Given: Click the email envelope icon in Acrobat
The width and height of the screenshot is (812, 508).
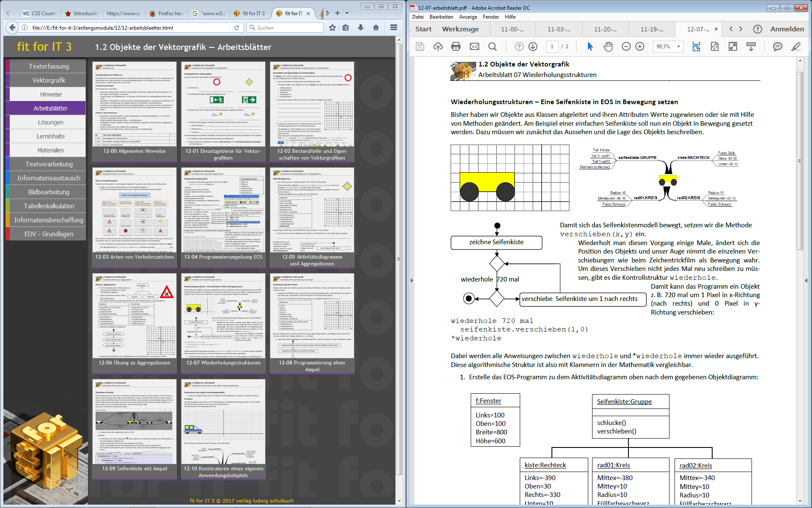Looking at the screenshot, I should (474, 47).
